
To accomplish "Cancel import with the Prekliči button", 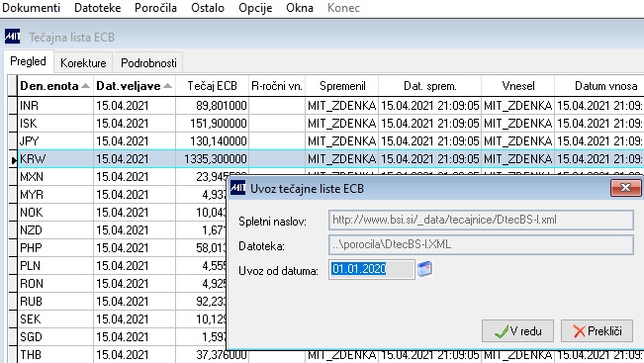I will tap(597, 331).
